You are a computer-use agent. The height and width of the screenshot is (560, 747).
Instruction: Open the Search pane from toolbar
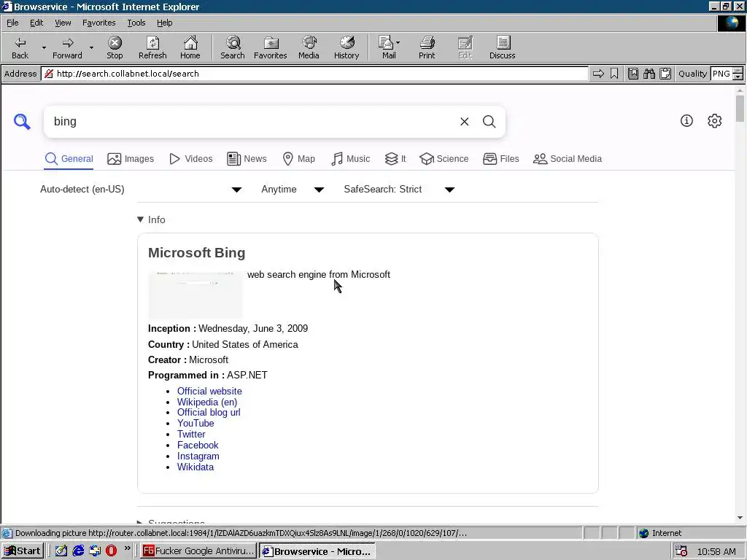click(233, 47)
